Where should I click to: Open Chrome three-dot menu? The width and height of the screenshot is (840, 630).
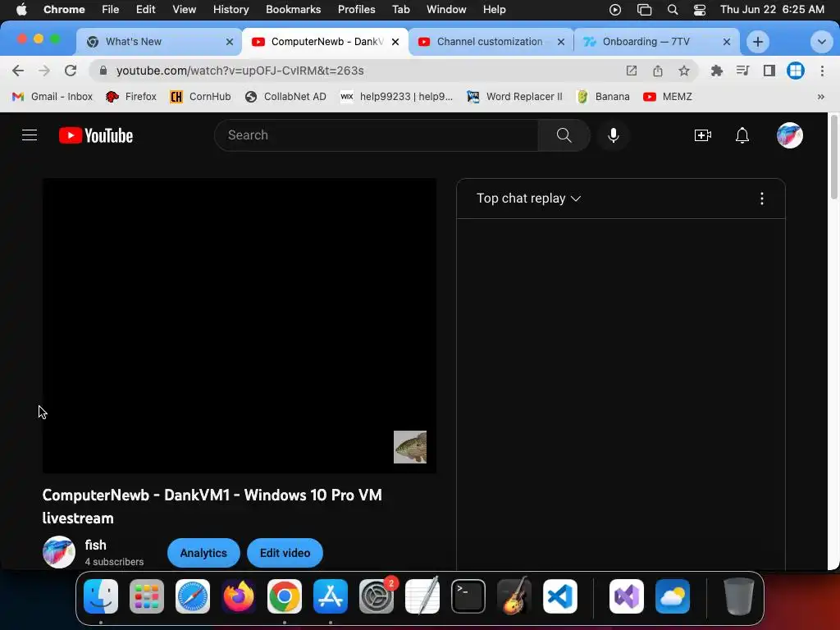(x=822, y=71)
